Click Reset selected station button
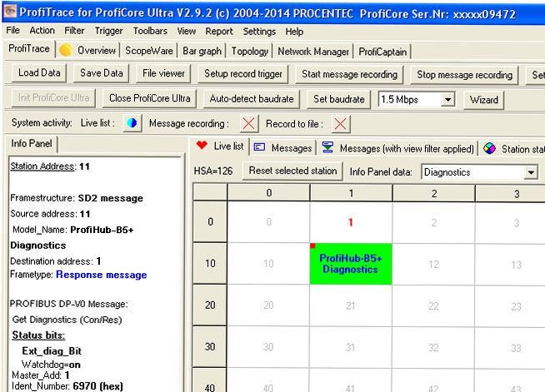The image size is (545, 392). pos(292,171)
